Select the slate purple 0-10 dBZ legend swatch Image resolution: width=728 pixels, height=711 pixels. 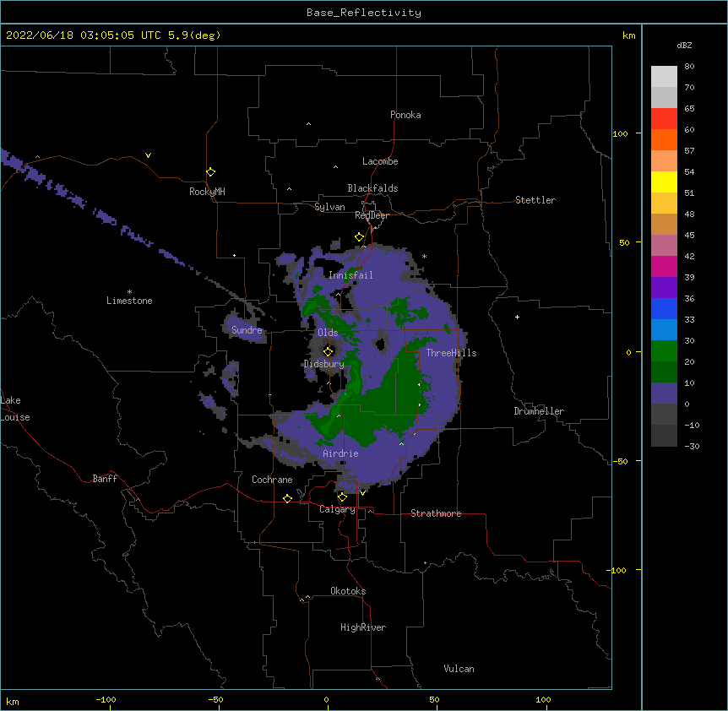[664, 393]
